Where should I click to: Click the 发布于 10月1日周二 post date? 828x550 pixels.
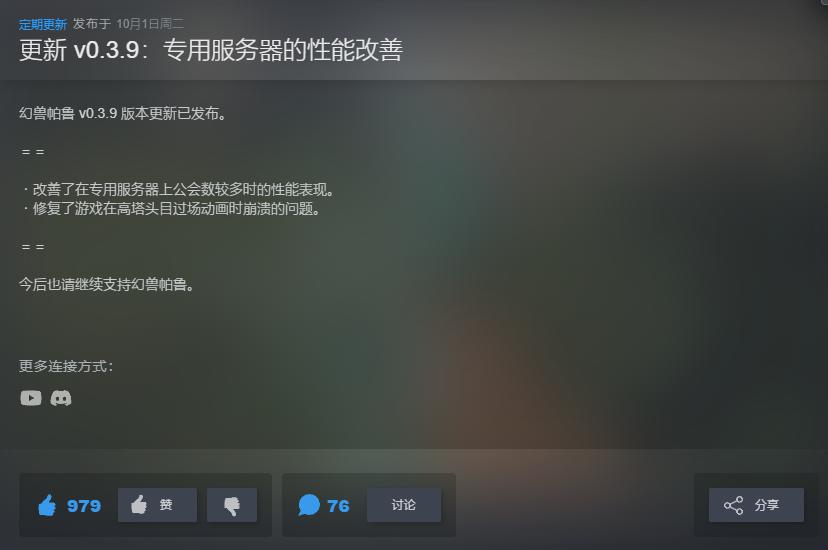coord(128,24)
